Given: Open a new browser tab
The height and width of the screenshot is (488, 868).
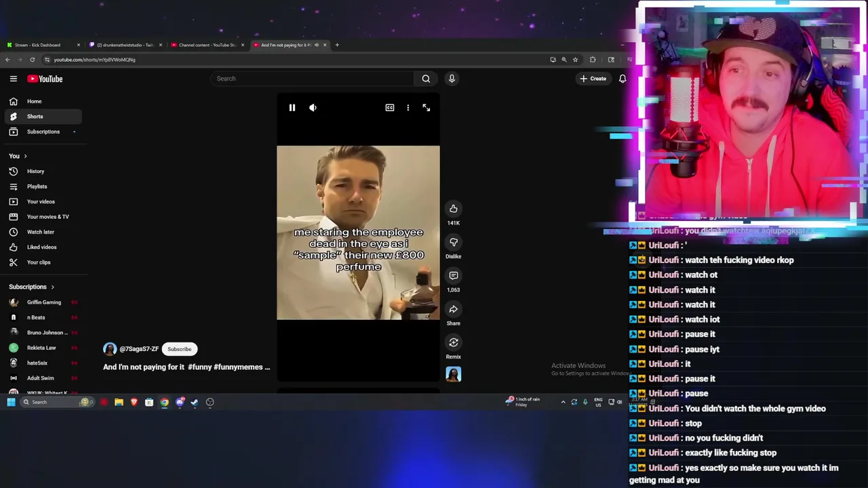Looking at the screenshot, I should [x=337, y=45].
